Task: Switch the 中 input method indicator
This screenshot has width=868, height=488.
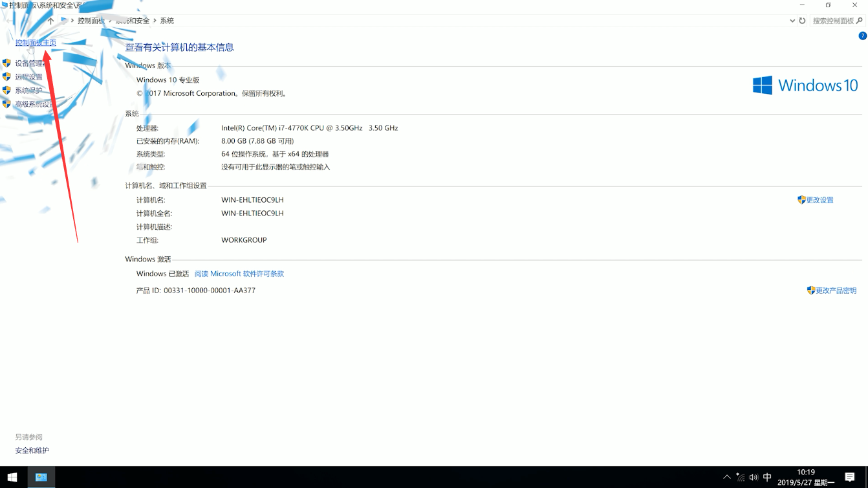Action: 767,478
